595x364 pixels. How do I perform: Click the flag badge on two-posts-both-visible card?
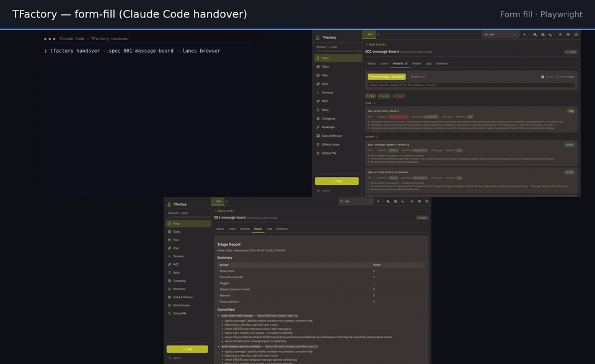click(x=571, y=111)
